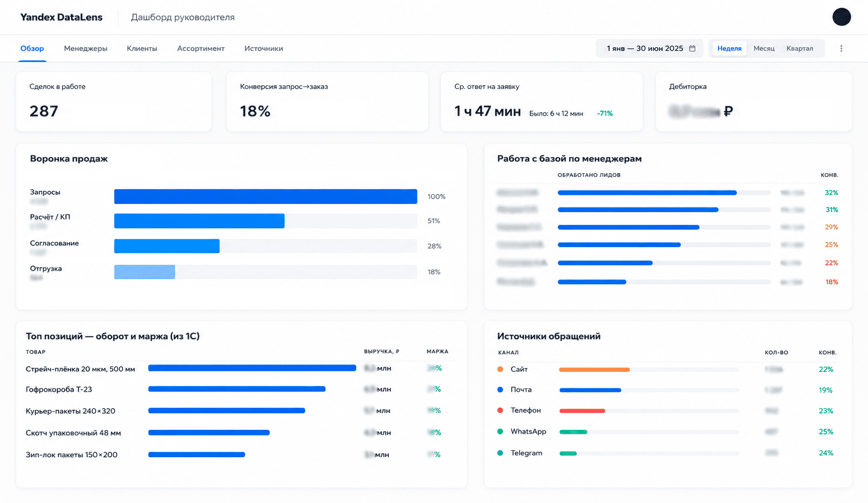868x503 pixels.
Task: Click the Стрейч-плёнка 20 мкм, 500 мм label
Action: pyautogui.click(x=81, y=369)
